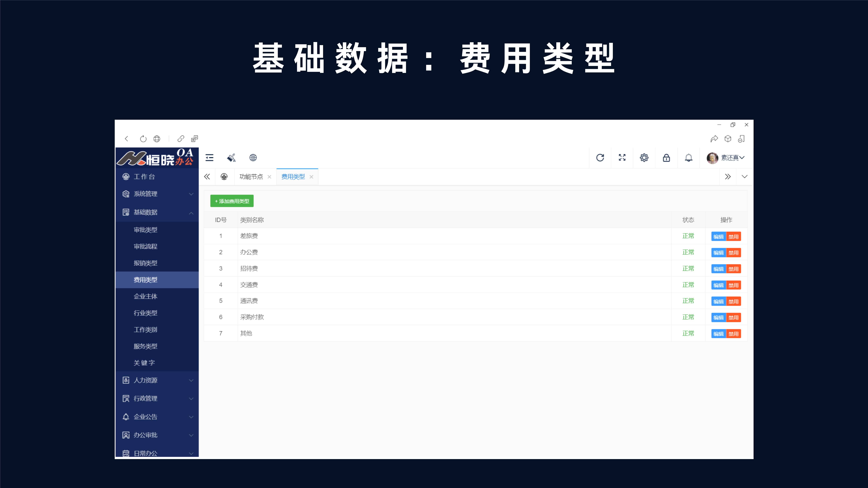Click the 添加费用类型 button
This screenshot has height=488, width=868.
coord(232,201)
